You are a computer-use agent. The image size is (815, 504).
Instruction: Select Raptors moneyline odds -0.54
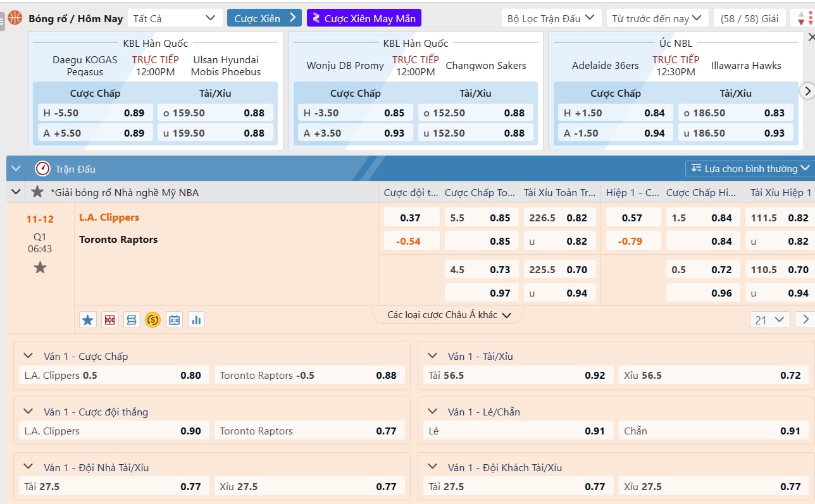411,241
